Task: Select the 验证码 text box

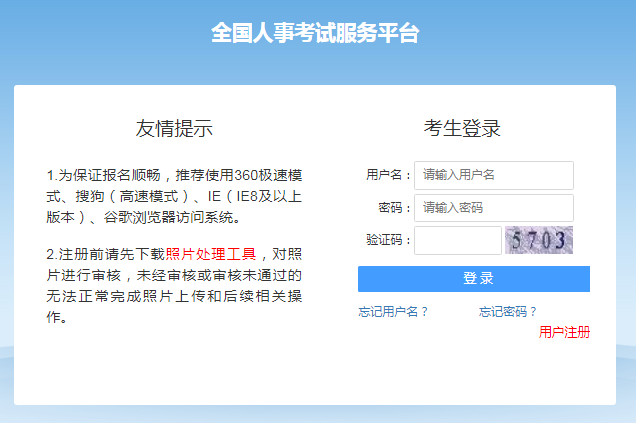Action: 457,240
